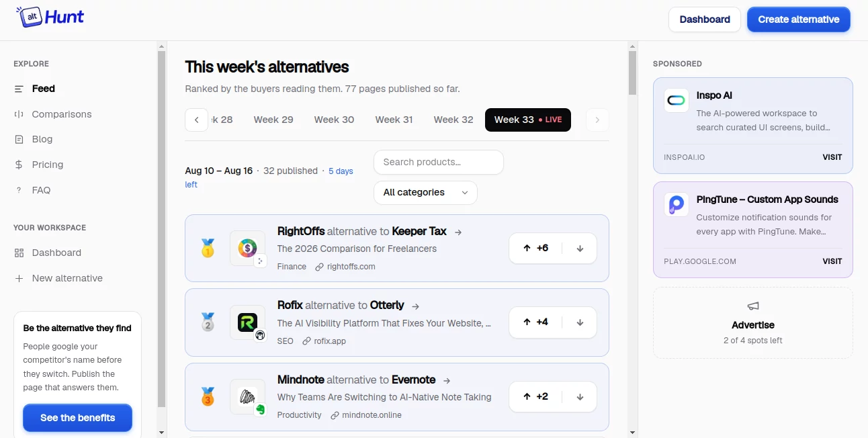Upvote RightOffs with +6 button
The height and width of the screenshot is (438, 868).
tap(535, 248)
